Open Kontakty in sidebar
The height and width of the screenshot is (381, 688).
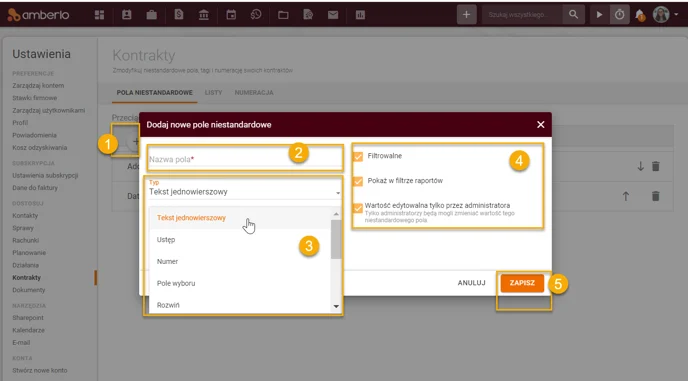point(25,216)
